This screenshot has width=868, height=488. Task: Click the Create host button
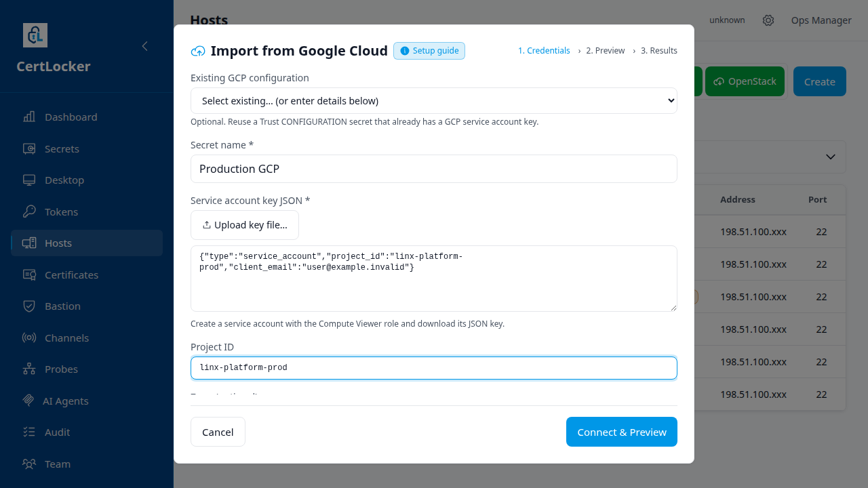point(820,81)
